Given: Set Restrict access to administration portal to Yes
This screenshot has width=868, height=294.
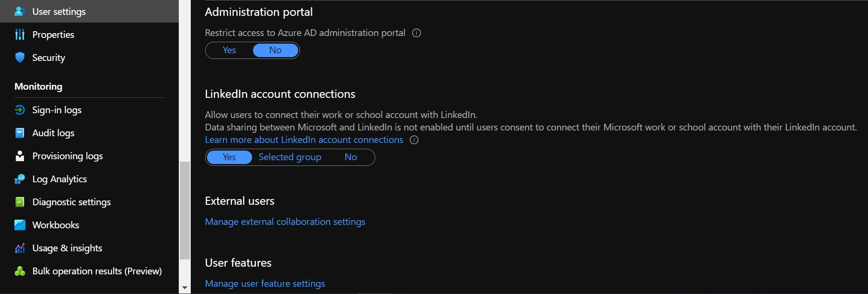Looking at the screenshot, I should (x=229, y=50).
